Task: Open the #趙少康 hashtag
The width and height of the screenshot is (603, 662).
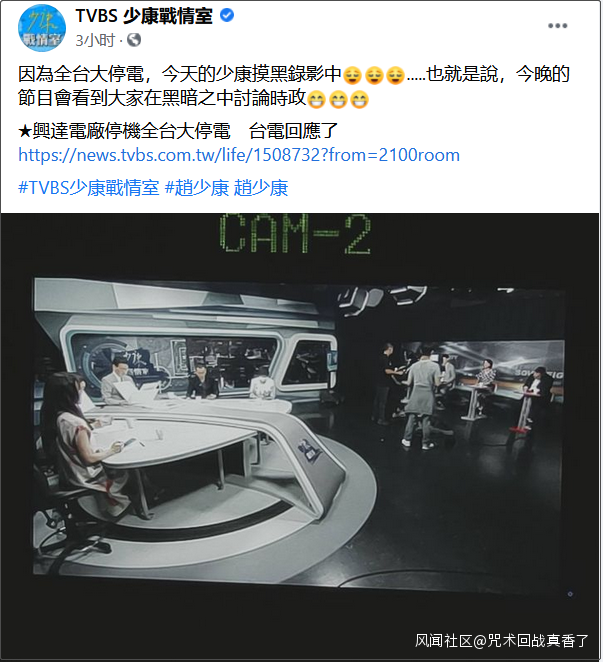Action: tap(197, 188)
